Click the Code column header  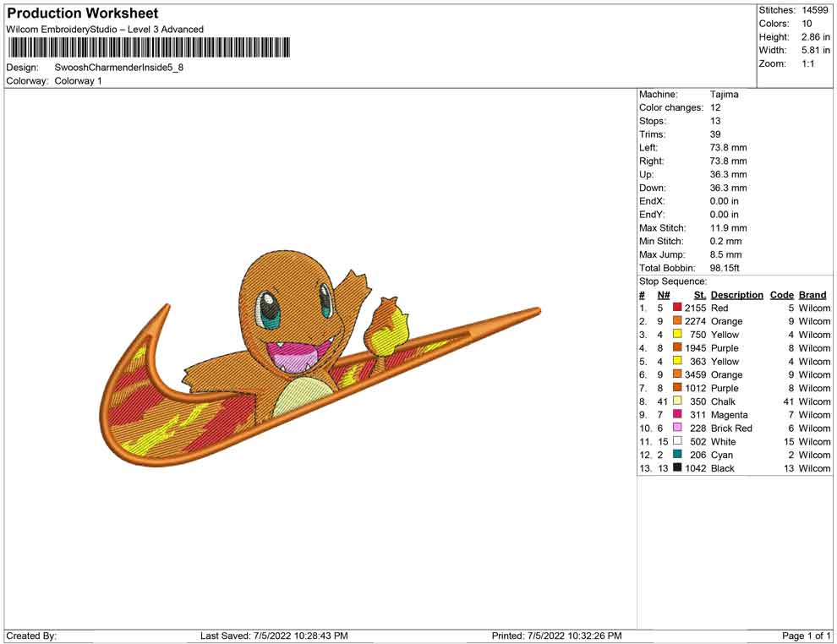(x=781, y=295)
